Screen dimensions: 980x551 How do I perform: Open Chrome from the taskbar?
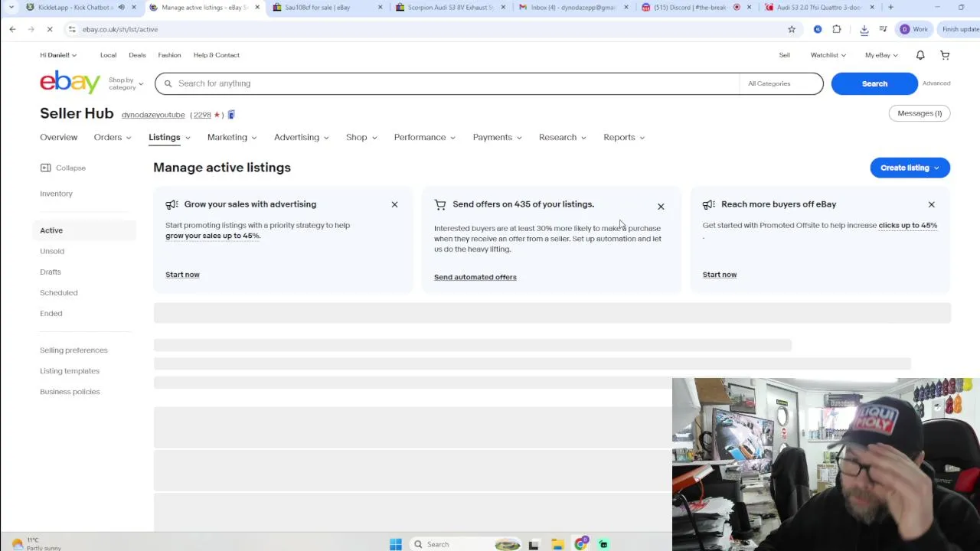point(581,544)
